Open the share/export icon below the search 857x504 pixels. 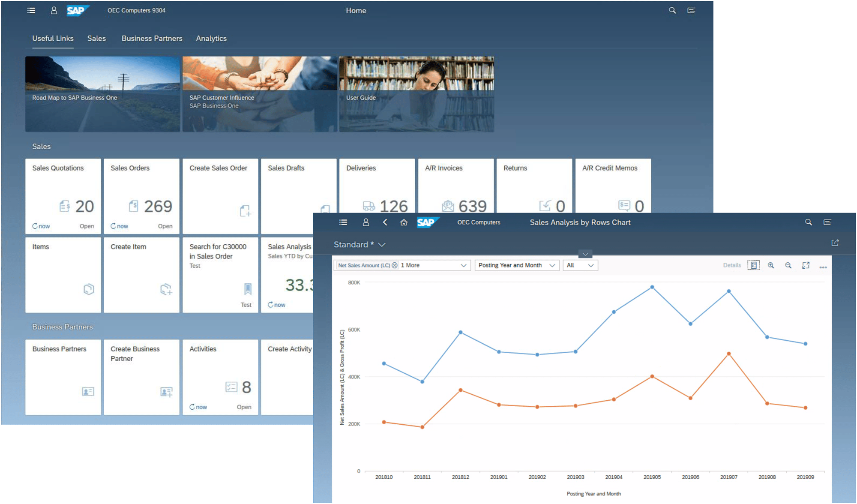point(835,243)
